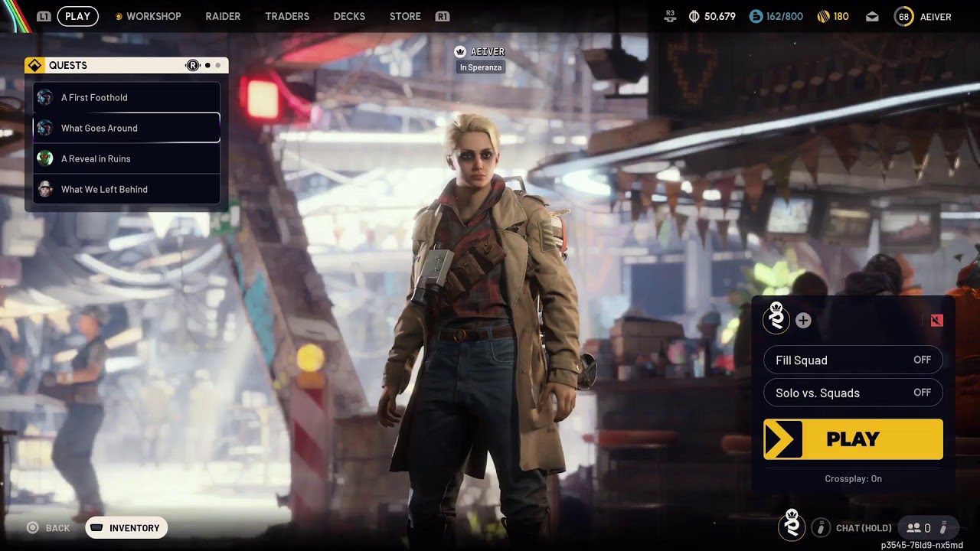The width and height of the screenshot is (980, 551).
Task: Click the player avatar icon in the bottom bar
Action: [x=792, y=526]
